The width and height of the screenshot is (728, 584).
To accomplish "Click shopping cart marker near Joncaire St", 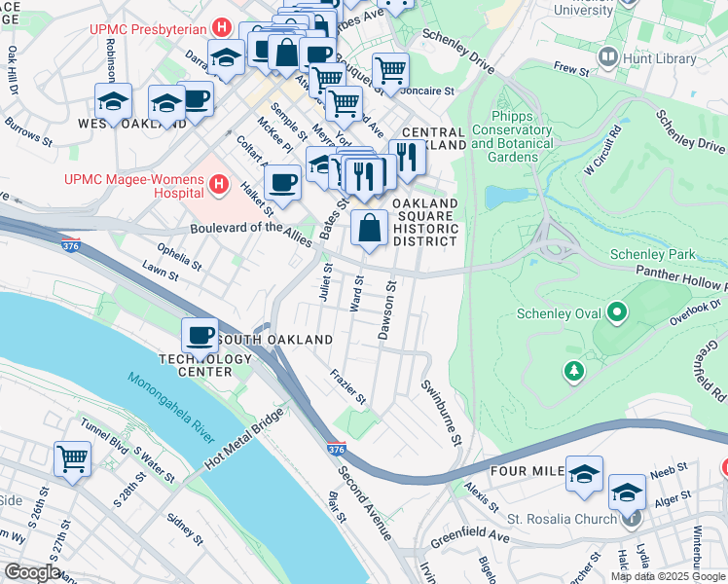I will point(390,73).
